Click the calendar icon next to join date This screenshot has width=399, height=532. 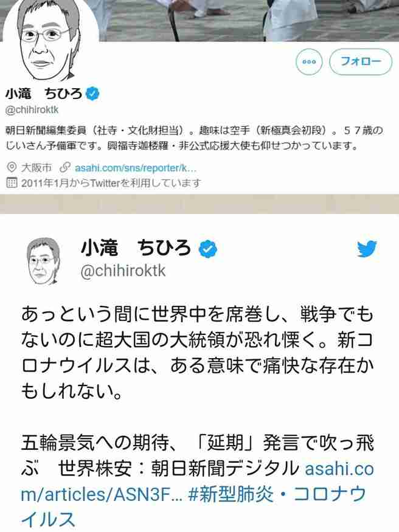pos(12,183)
